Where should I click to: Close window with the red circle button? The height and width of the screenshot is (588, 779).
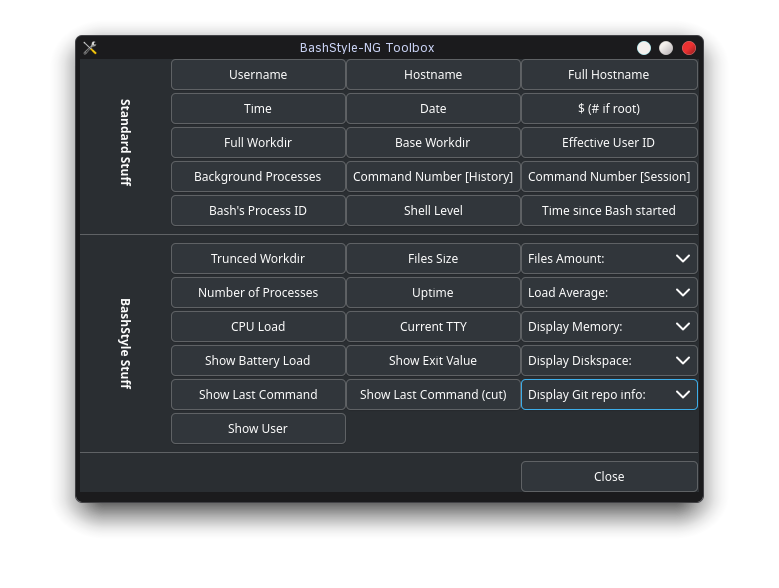689,48
